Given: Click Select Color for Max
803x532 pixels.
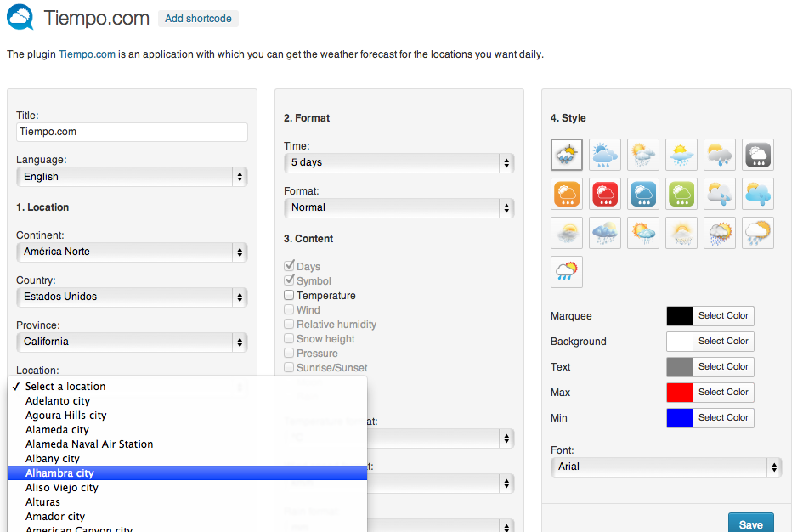Looking at the screenshot, I should point(723,393).
